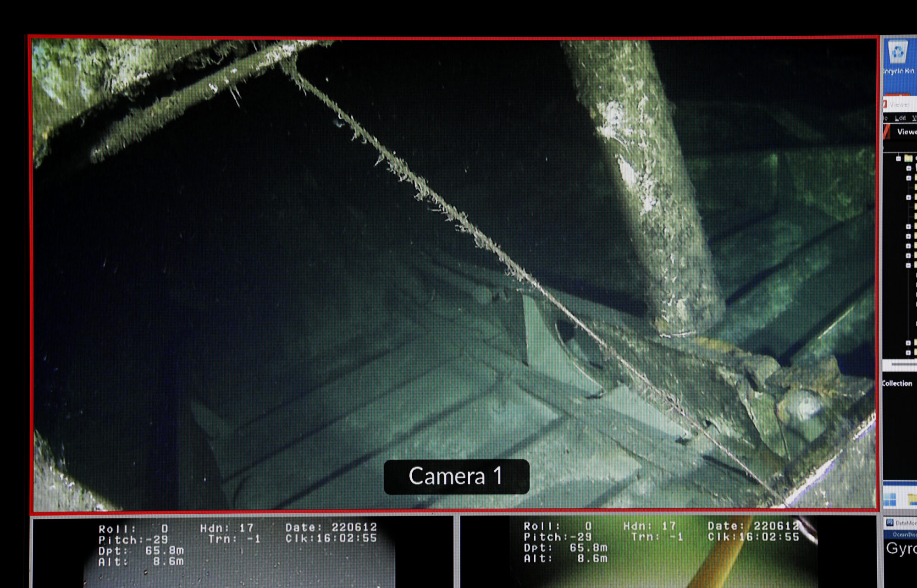
Task: Collapse the root node of the Viewer tree
Action: coord(898,159)
